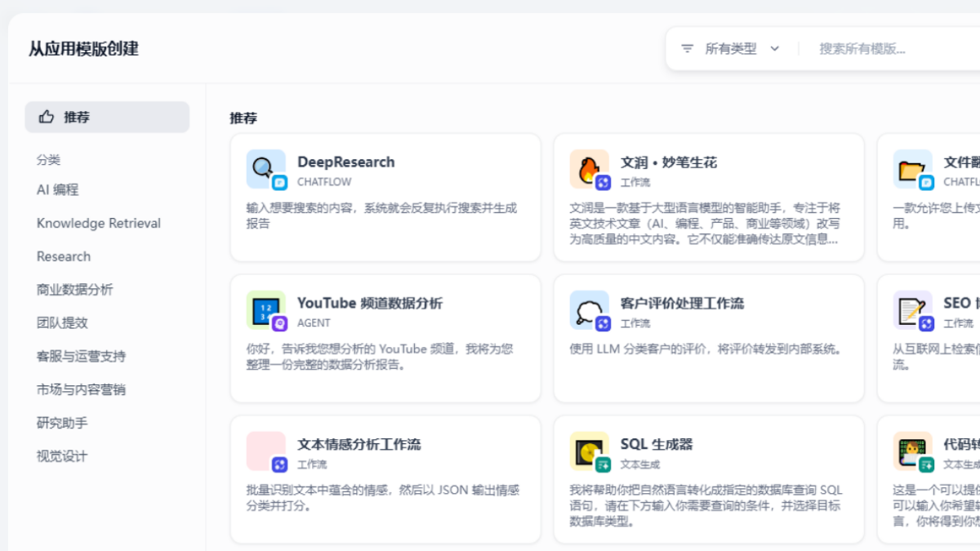
Task: Open the 所有类型 type filter dropdown
Action: point(731,49)
